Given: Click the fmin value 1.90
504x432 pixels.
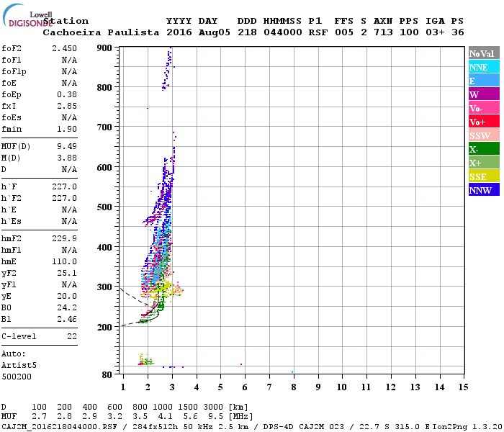Looking at the screenshot, I should 67,129.
